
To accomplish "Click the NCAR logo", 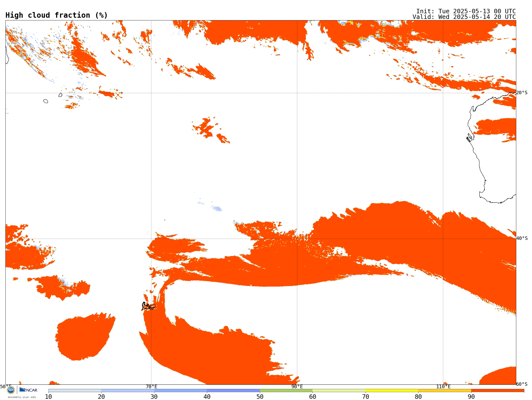I will tap(28, 390).
